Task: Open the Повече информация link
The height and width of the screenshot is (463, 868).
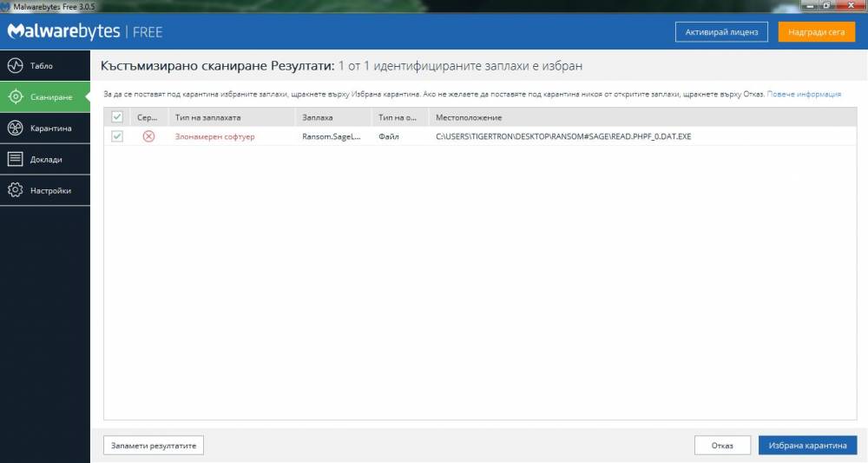Action: click(804, 94)
